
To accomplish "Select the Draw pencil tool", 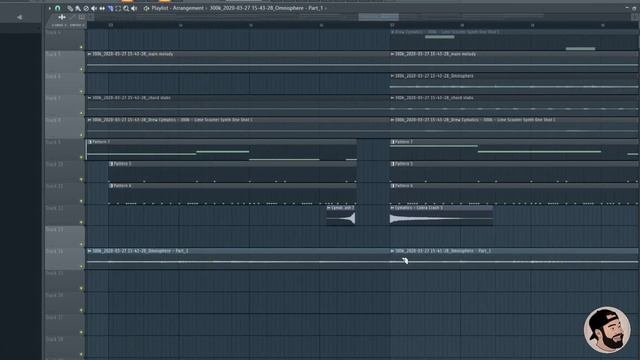I will pyautogui.click(x=70, y=8).
